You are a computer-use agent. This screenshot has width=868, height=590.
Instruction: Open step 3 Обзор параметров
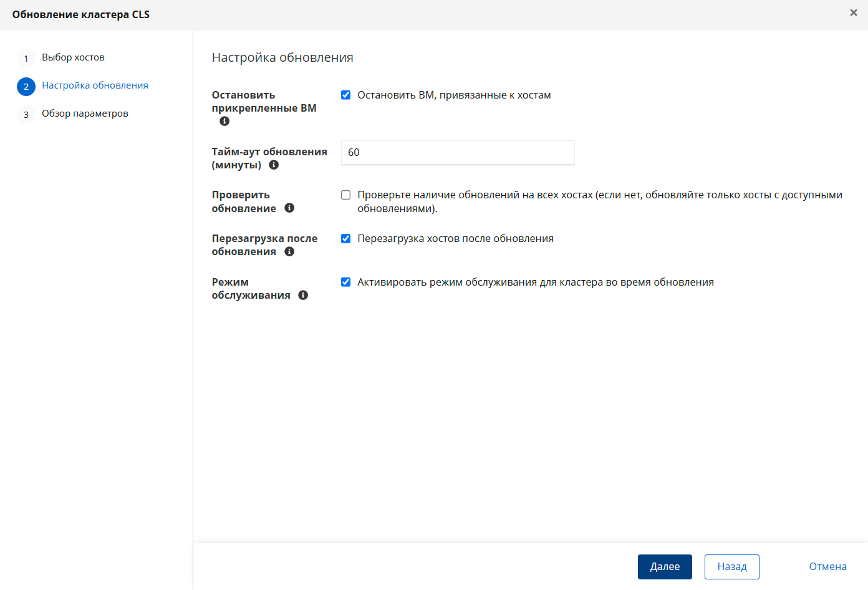85,114
